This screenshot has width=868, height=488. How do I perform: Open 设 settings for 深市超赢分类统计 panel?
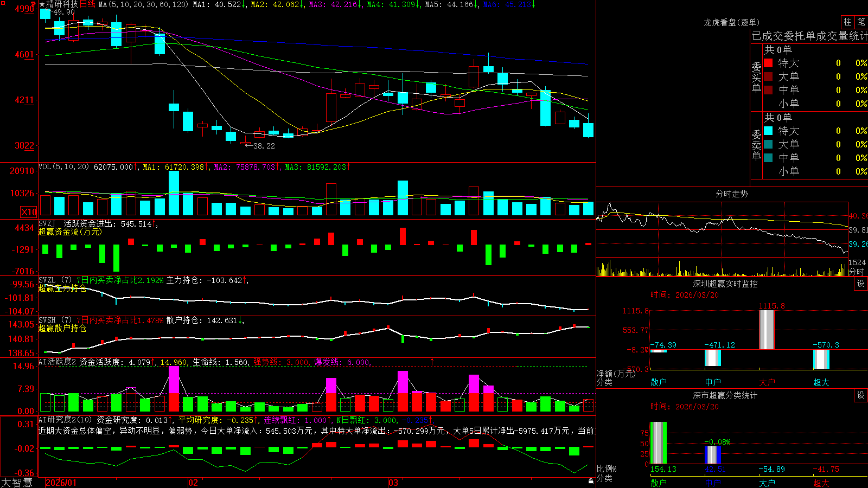(x=861, y=395)
